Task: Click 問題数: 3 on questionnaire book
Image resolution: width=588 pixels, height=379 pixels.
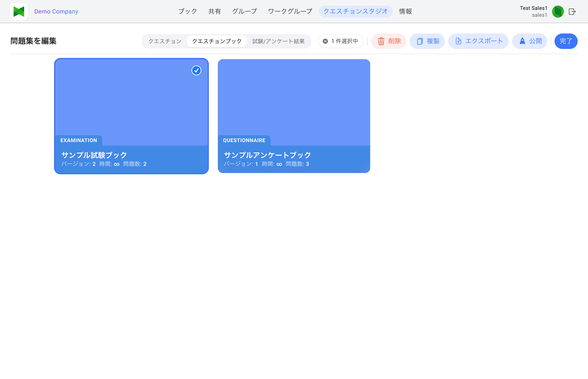Action: pyautogui.click(x=297, y=164)
